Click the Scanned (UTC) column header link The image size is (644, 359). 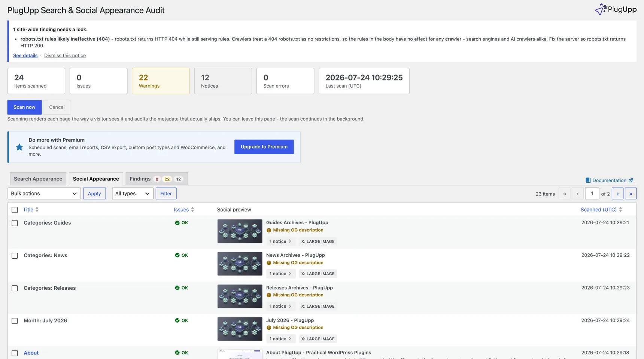(x=598, y=210)
